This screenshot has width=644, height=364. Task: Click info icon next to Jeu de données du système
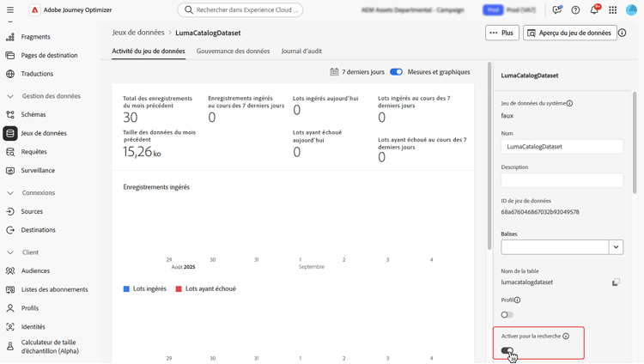(x=569, y=104)
